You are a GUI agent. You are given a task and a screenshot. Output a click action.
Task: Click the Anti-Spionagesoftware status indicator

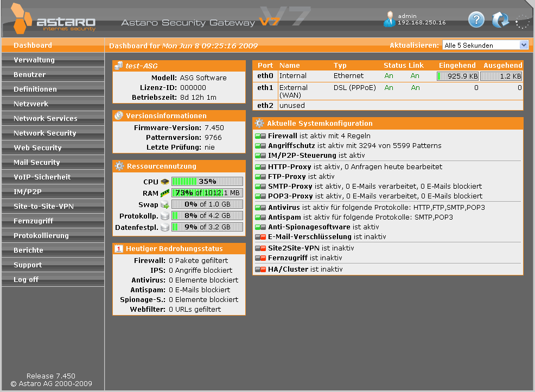click(x=260, y=227)
